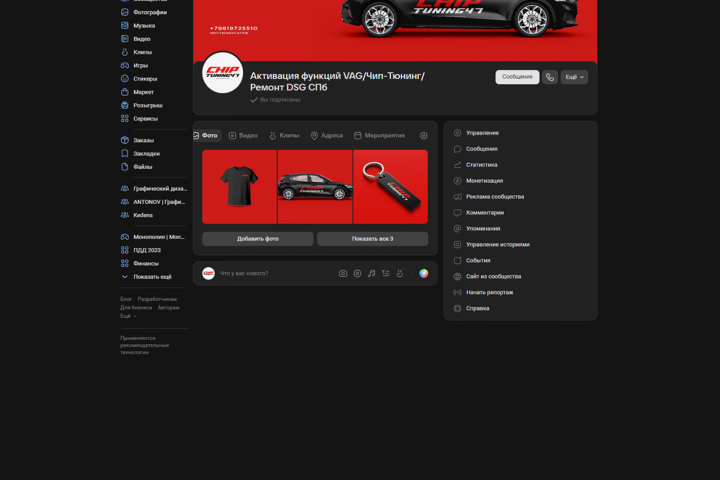Open Закладки bookmarks

[141, 154]
